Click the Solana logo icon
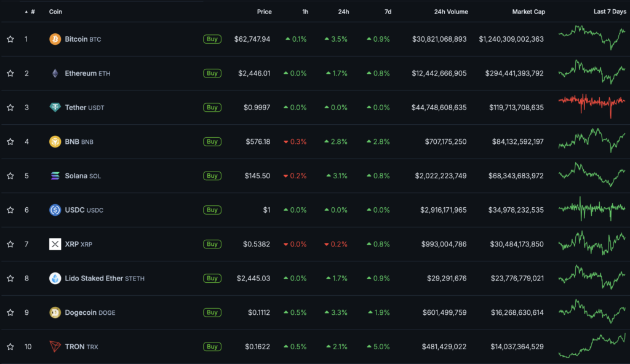 [55, 176]
